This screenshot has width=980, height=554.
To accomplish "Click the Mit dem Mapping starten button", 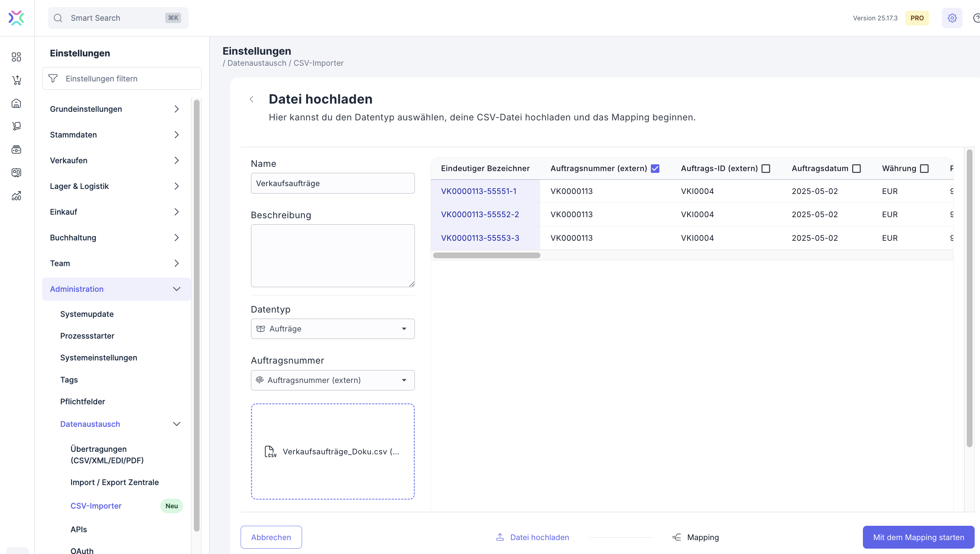I will pyautogui.click(x=918, y=537).
